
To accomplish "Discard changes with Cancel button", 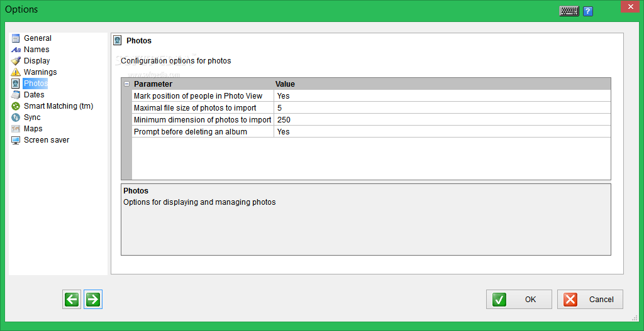I will [x=590, y=300].
